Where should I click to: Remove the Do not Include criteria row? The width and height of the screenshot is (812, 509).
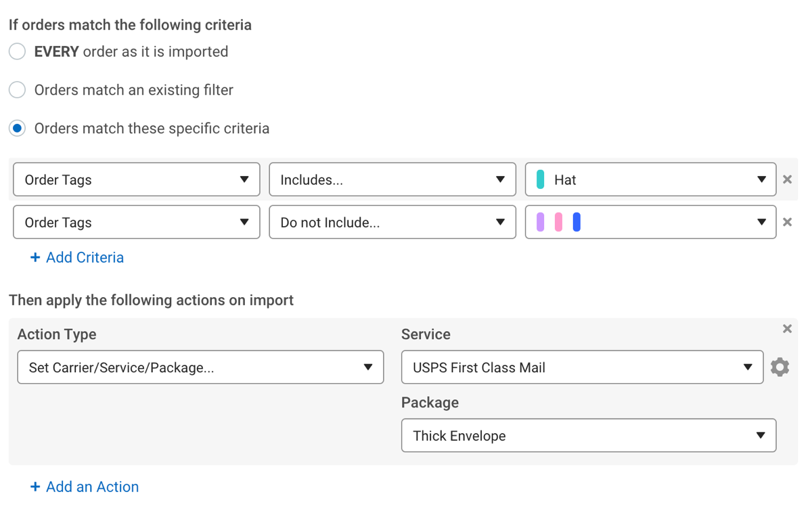pyautogui.click(x=787, y=221)
